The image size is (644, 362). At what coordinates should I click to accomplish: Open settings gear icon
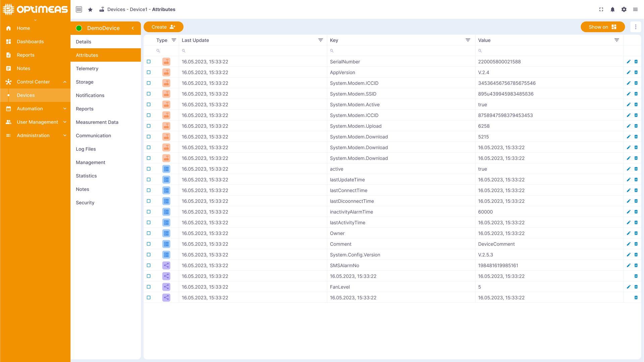coord(624,9)
